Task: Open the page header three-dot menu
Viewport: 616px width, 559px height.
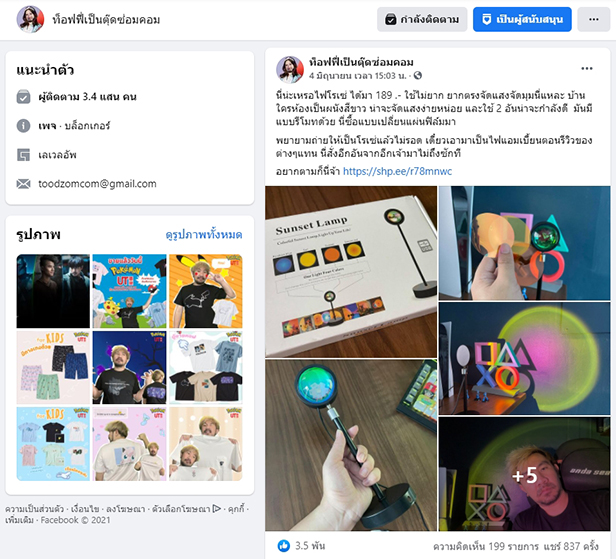Action: tap(593, 19)
